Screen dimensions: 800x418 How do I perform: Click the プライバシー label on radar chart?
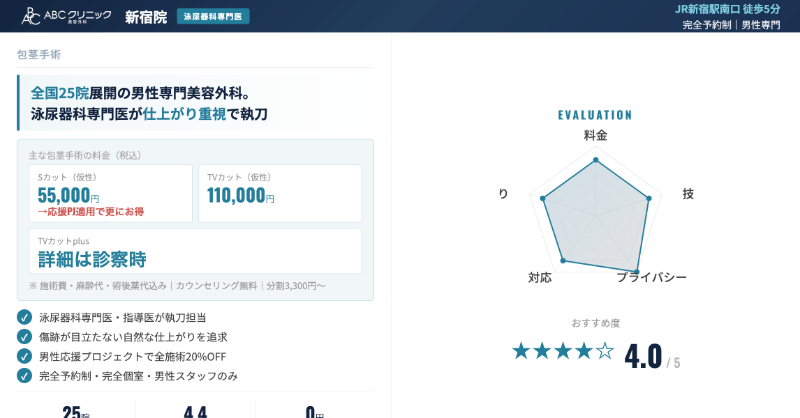click(x=651, y=277)
